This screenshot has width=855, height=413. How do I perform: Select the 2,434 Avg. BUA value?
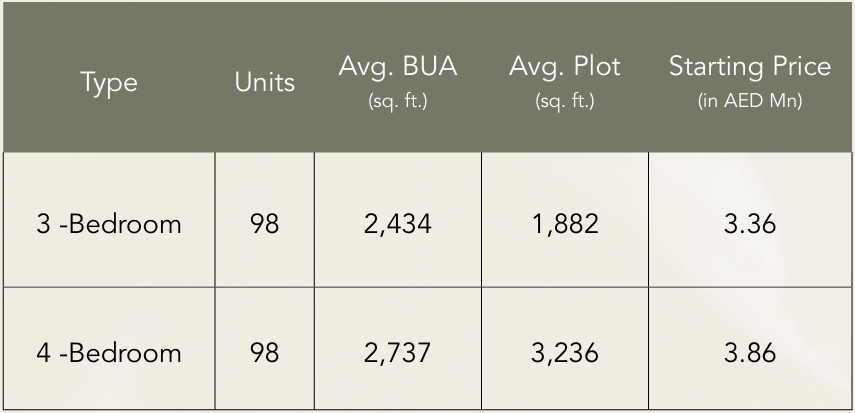pos(397,223)
